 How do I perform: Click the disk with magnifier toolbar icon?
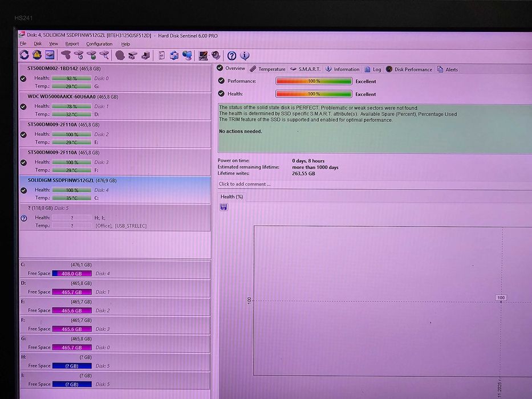pyautogui.click(x=104, y=55)
